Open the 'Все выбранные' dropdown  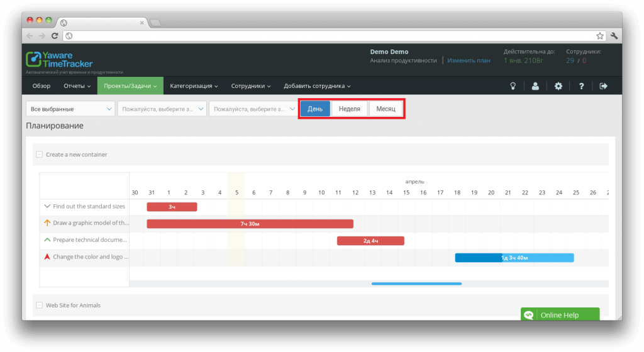point(70,109)
